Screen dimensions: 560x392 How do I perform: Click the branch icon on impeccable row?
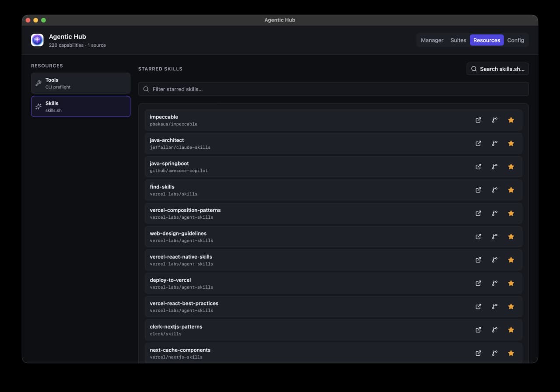tap(495, 120)
